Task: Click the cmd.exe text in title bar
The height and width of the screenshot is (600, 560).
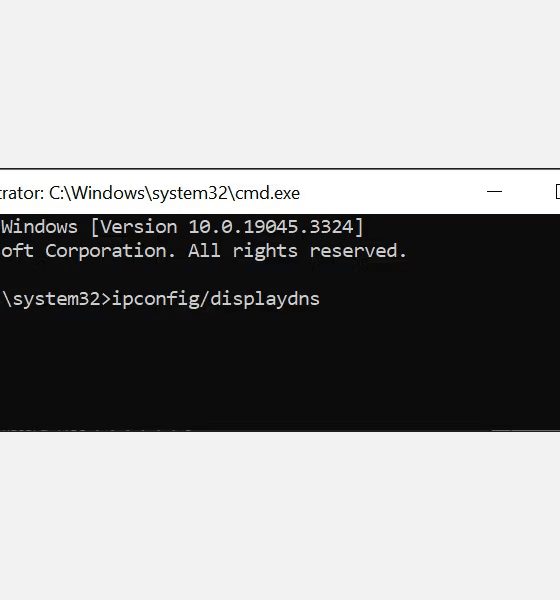Action: point(267,193)
